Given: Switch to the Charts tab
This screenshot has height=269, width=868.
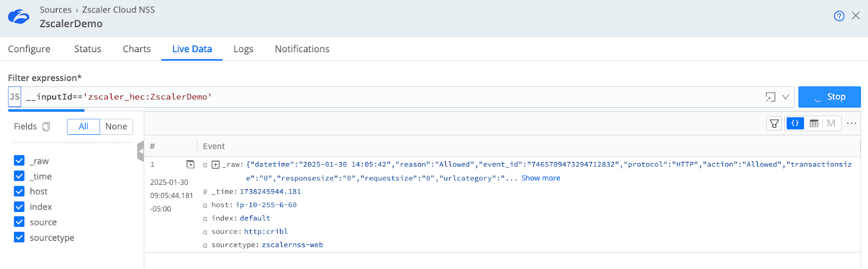Looking at the screenshot, I should [x=137, y=49].
